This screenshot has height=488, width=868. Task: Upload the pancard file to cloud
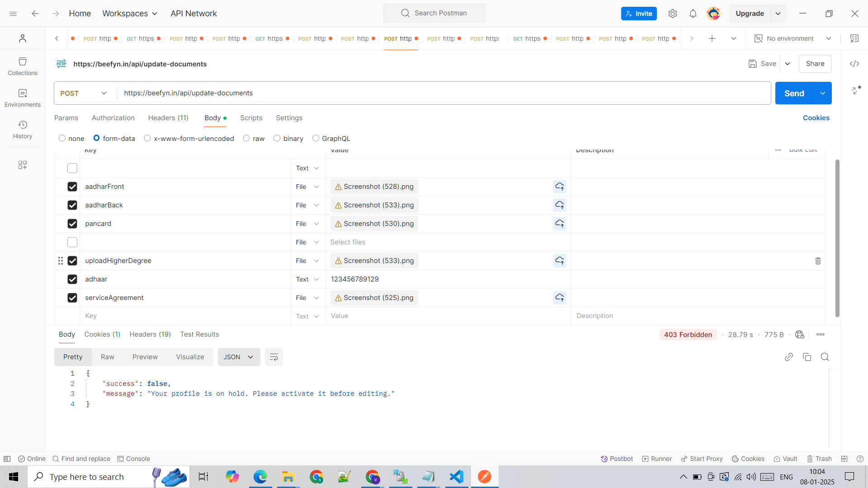coord(560,224)
